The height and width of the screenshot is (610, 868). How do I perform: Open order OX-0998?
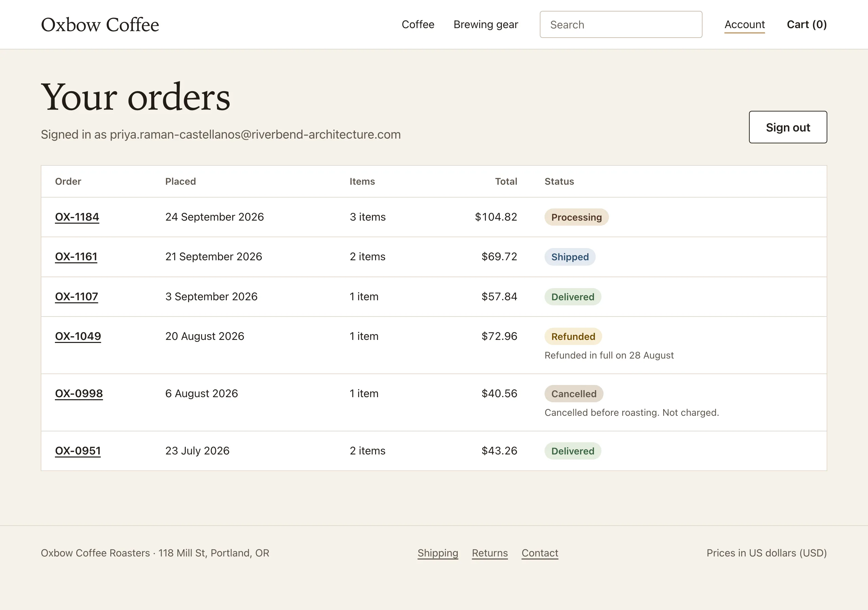click(x=79, y=393)
